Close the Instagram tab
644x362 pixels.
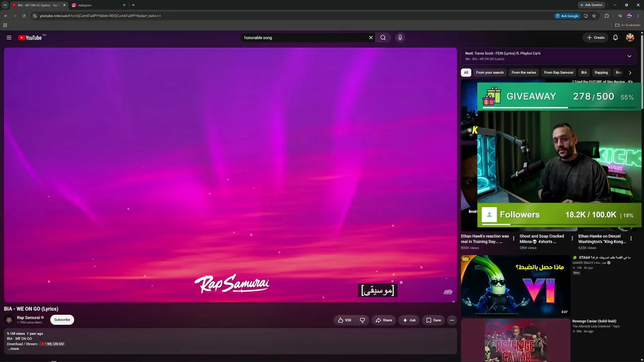coord(124,5)
